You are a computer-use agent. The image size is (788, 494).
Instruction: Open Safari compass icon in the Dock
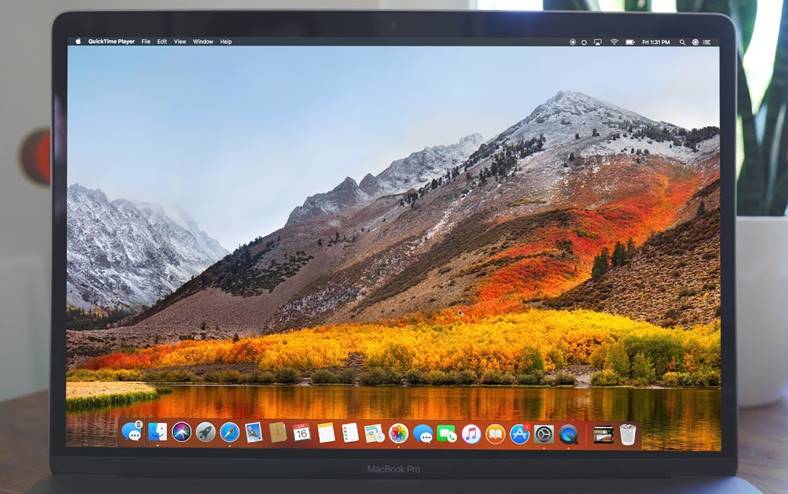point(230,432)
